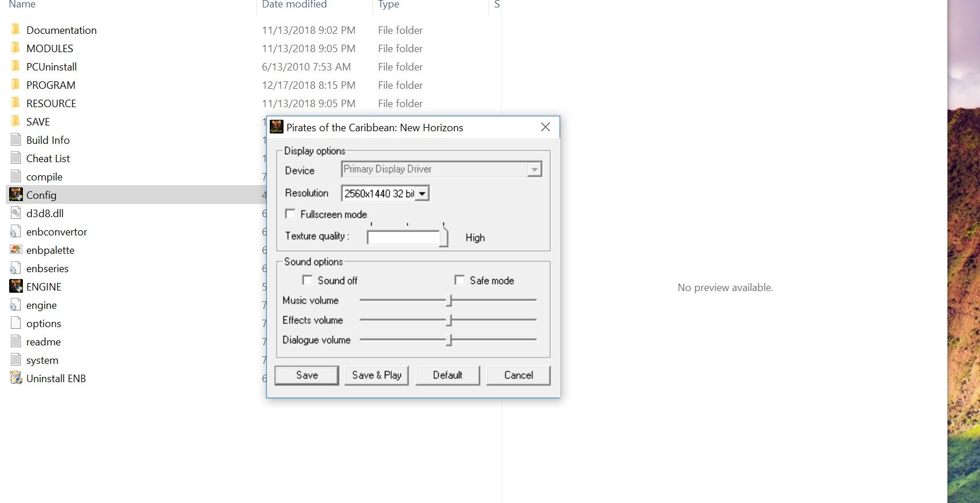Click the Music volume slider thumb
Viewport: 980px width, 503px height.
tap(450, 300)
